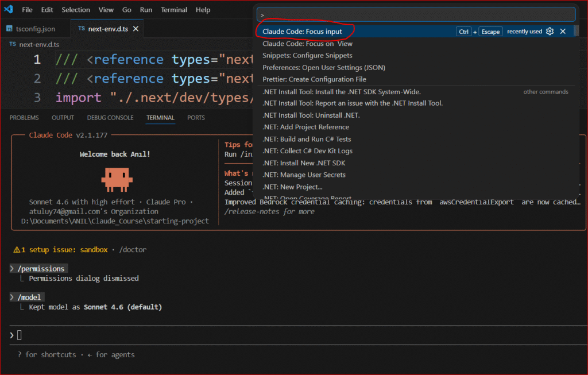The width and height of the screenshot is (588, 375).
Task: Click the Ctrl keybinding badge
Action: click(464, 32)
